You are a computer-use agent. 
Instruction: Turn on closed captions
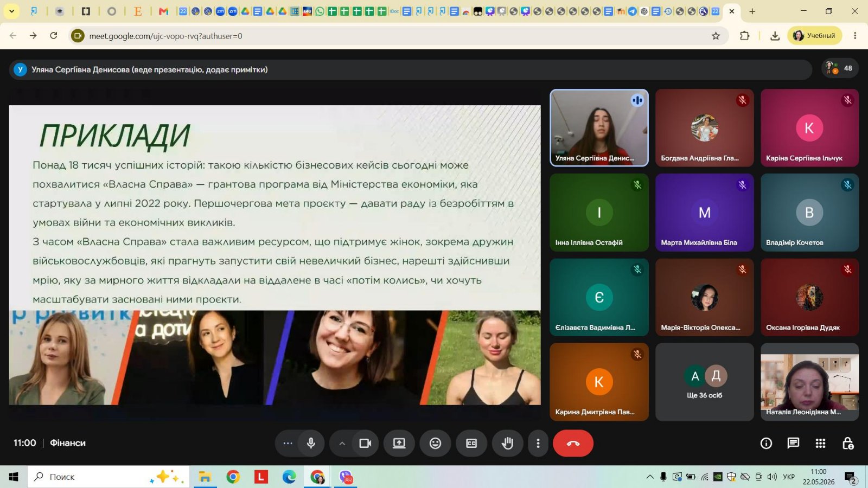click(471, 443)
